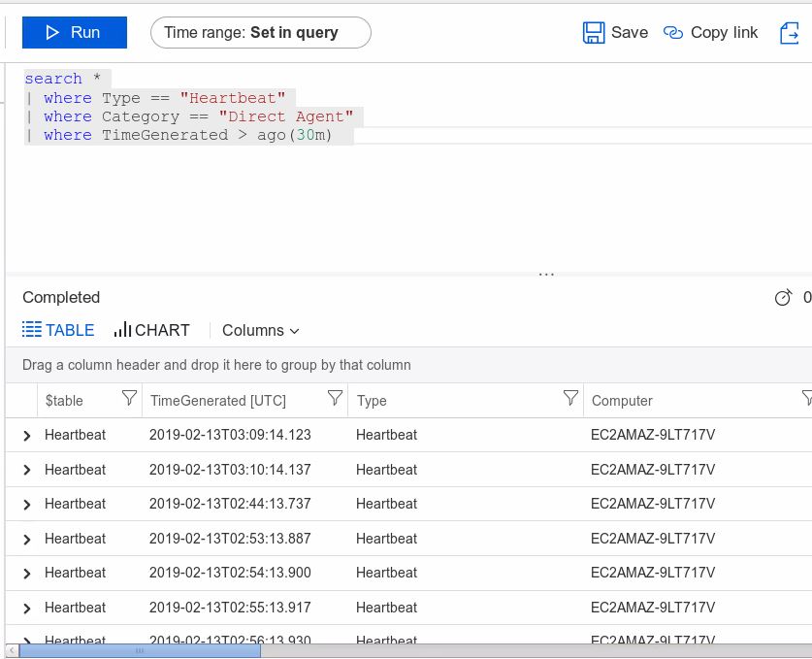Switch to the TABLE view tab

[58, 330]
